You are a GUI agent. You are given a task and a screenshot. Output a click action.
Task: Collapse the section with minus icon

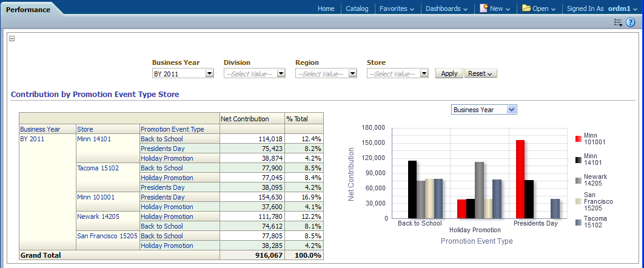point(12,38)
